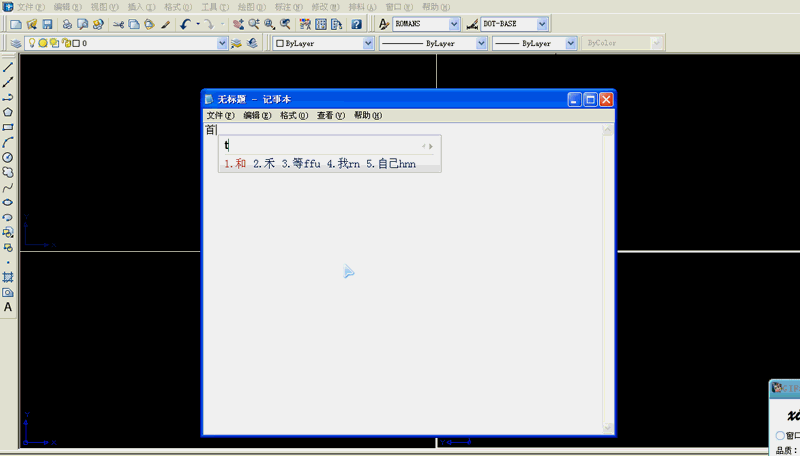Screen dimensions: 800x456
Task: Create a new drawing with the New icon
Action: [16, 24]
